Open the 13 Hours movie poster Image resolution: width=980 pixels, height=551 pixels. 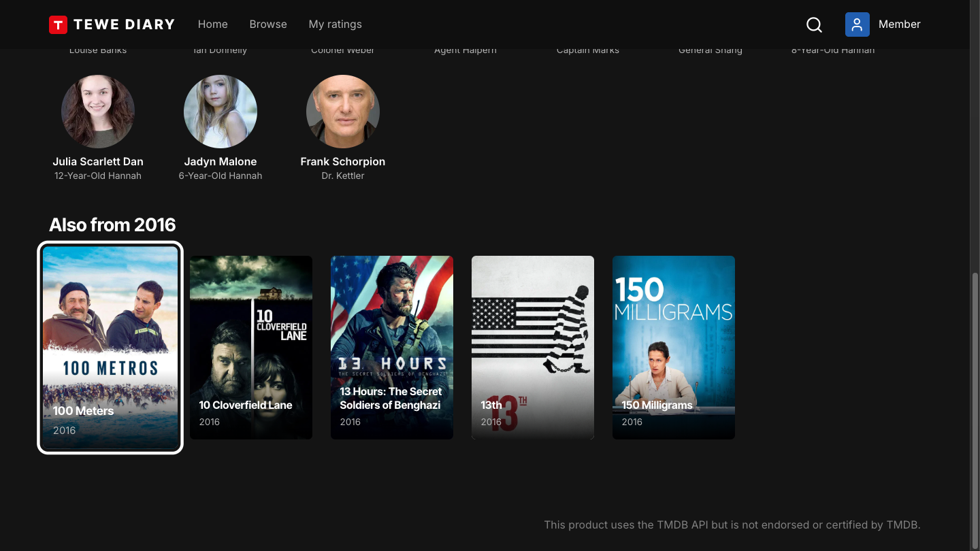click(392, 348)
